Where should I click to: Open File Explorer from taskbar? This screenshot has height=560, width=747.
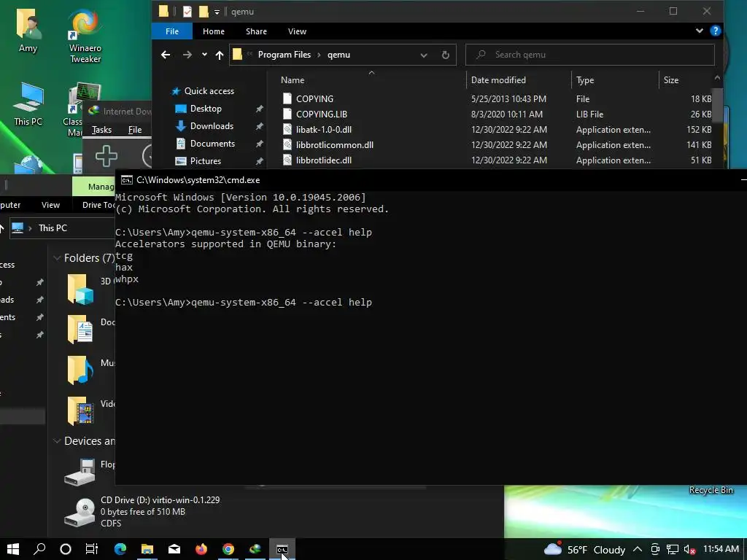pos(147,549)
